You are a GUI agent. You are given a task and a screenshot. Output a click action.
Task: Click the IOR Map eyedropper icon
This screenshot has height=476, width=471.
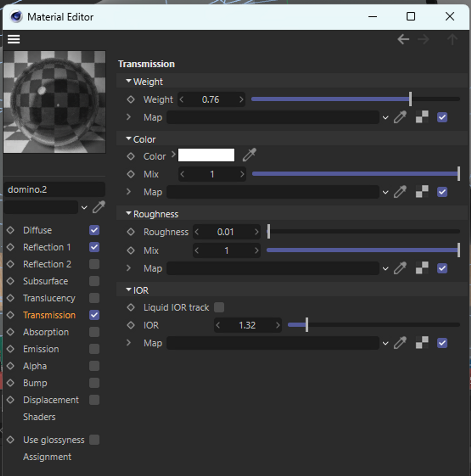[x=400, y=343]
